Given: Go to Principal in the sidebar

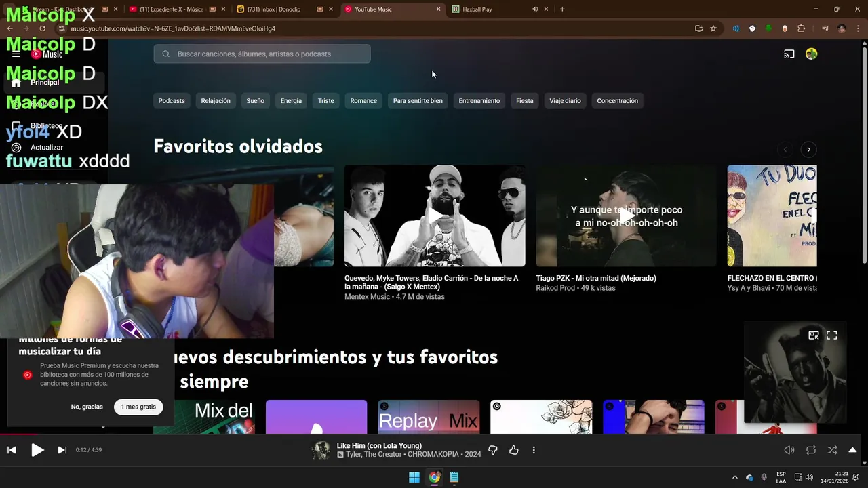Looking at the screenshot, I should pyautogui.click(x=54, y=82).
